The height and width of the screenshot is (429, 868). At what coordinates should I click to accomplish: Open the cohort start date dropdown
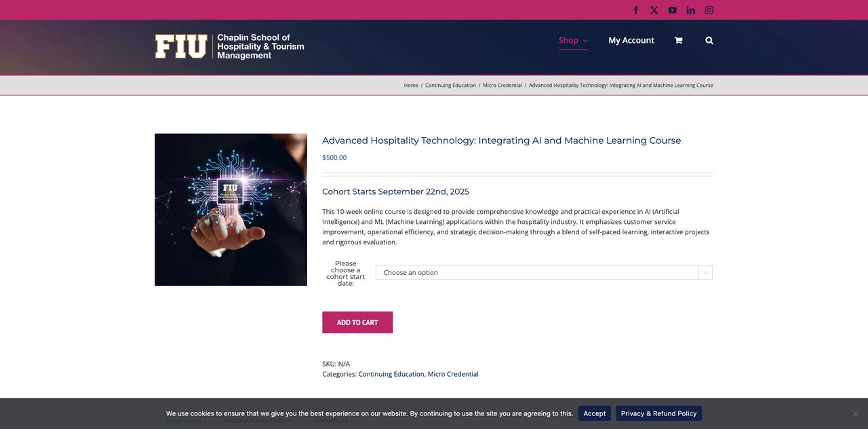point(544,272)
